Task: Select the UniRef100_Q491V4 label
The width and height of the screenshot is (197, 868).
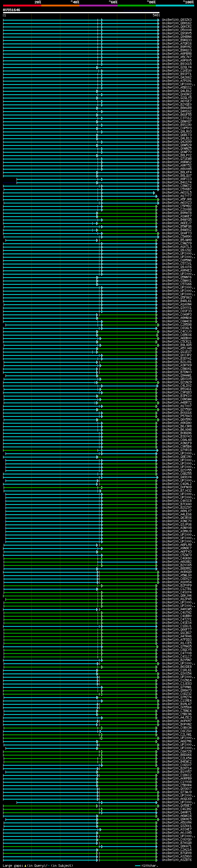Action: pyautogui.click(x=177, y=477)
